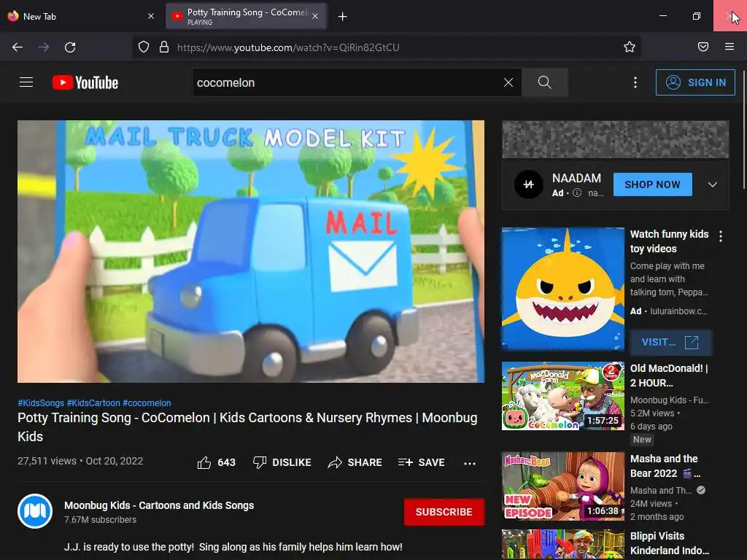
Task: Click the top banner ad image
Action: pos(615,139)
